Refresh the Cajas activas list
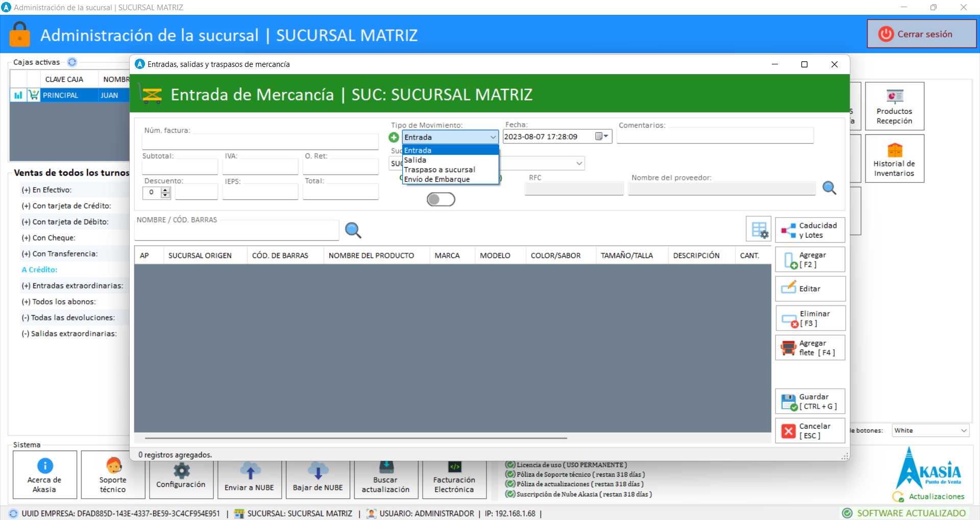 pyautogui.click(x=72, y=62)
